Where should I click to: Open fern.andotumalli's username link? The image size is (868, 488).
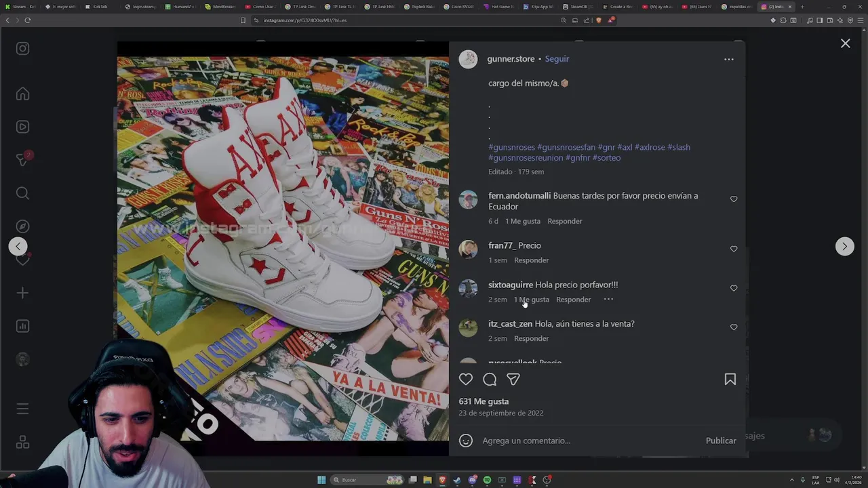(x=519, y=196)
